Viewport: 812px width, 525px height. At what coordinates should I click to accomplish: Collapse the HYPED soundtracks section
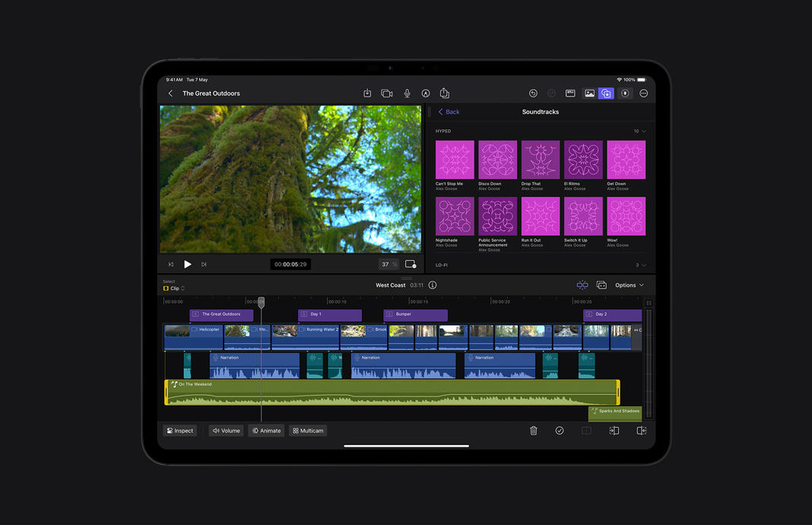(x=639, y=131)
